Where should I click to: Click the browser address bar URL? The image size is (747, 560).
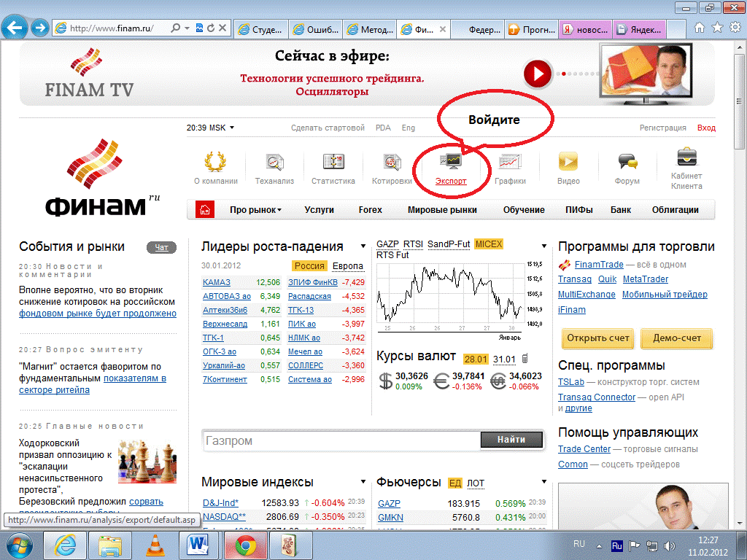[112, 28]
